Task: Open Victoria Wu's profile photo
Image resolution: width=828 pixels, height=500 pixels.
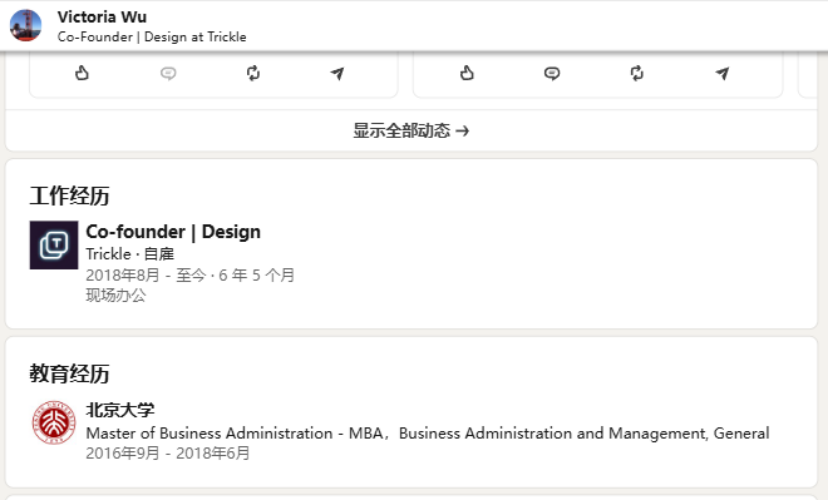Action: pyautogui.click(x=25, y=25)
